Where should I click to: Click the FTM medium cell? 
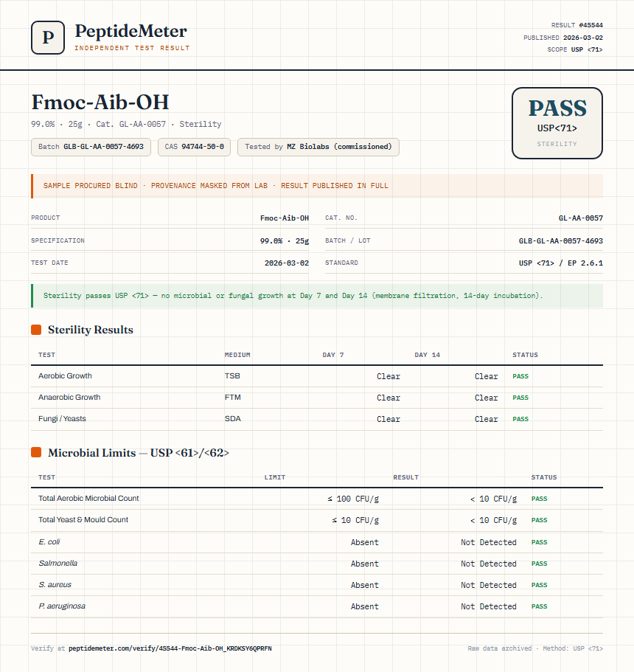[233, 398]
